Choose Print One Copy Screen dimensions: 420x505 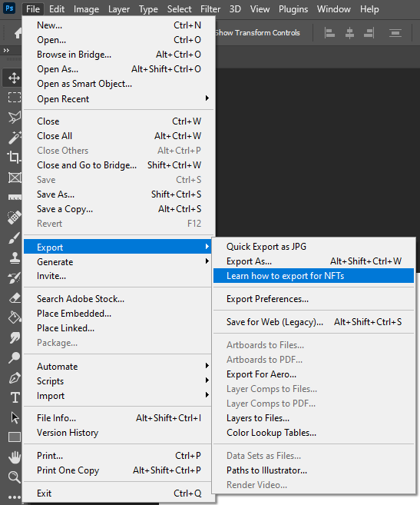[119, 470]
